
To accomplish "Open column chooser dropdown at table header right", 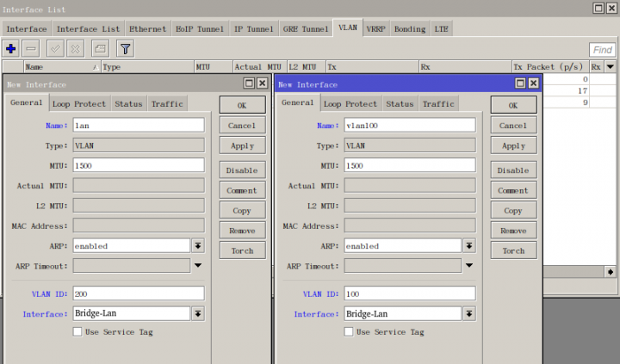I will point(610,66).
